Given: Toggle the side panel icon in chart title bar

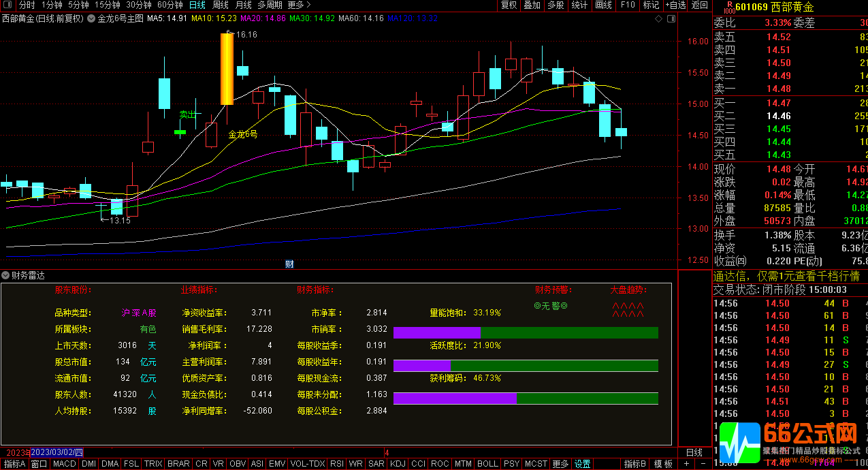Looking at the screenshot, I should coord(671,19).
